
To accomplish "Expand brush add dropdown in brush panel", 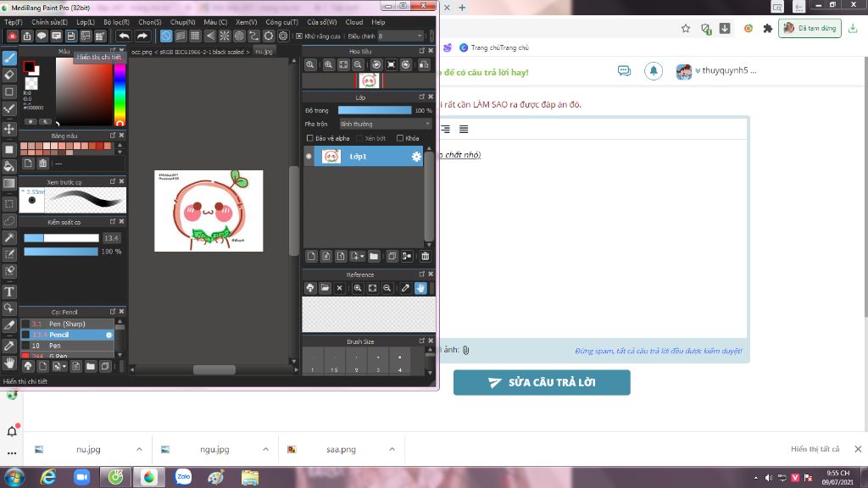I will pyautogui.click(x=64, y=366).
